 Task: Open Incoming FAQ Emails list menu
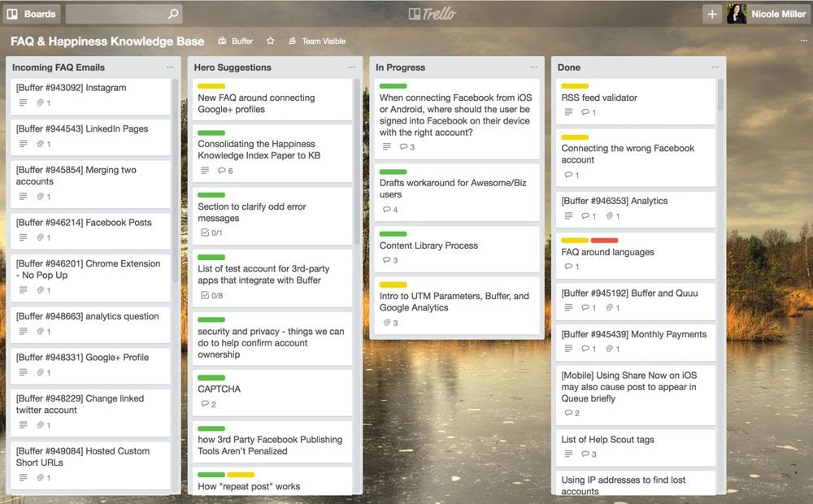coord(170,67)
